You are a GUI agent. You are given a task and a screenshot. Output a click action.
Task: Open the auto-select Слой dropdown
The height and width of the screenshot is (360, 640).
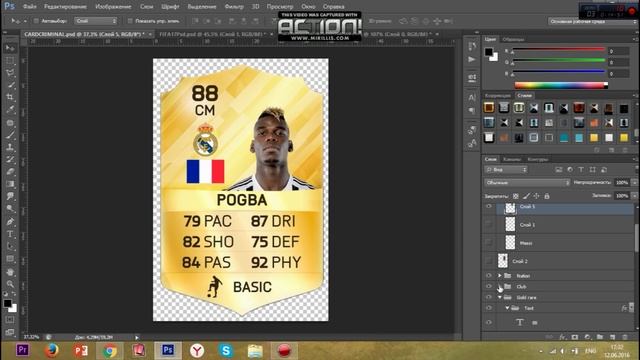96,21
